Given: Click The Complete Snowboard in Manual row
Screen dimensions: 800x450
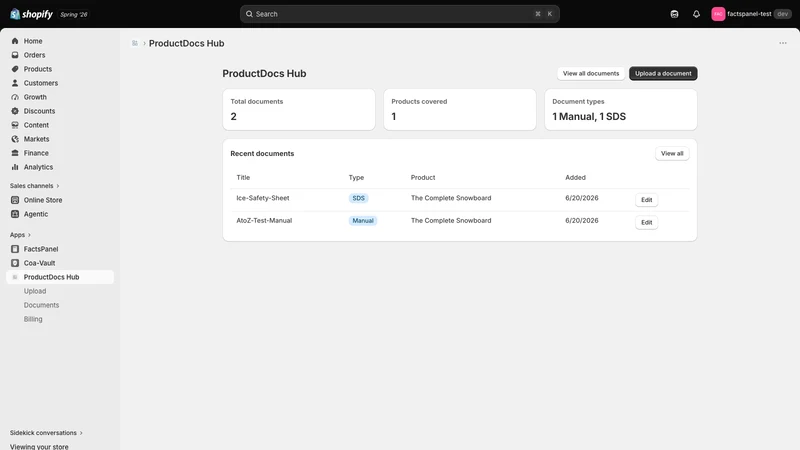Looking at the screenshot, I should (451, 220).
